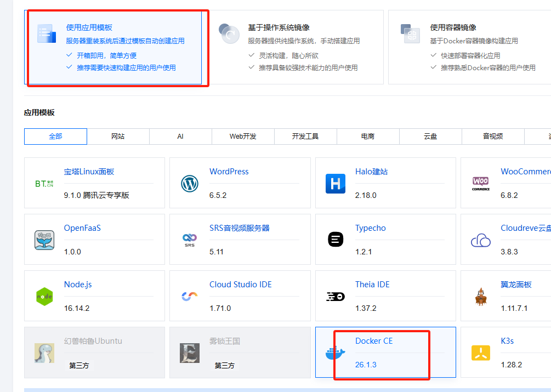Click the Docker CE 26.1.3 version text
Image resolution: width=551 pixels, height=392 pixels.
tap(366, 365)
